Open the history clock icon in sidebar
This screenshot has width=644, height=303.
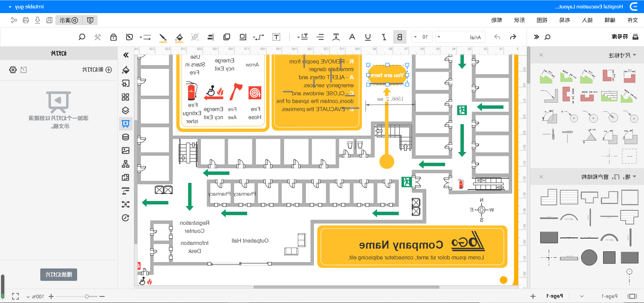[x=125, y=218]
